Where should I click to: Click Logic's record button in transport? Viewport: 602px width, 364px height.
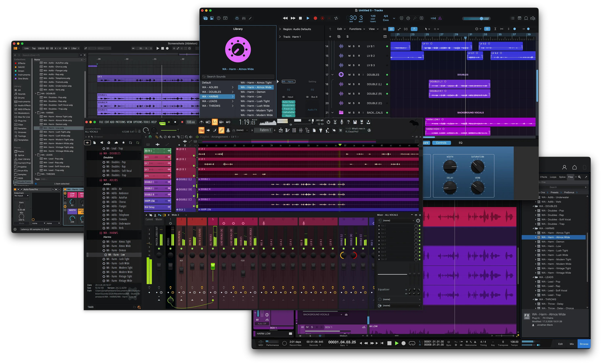point(315,18)
